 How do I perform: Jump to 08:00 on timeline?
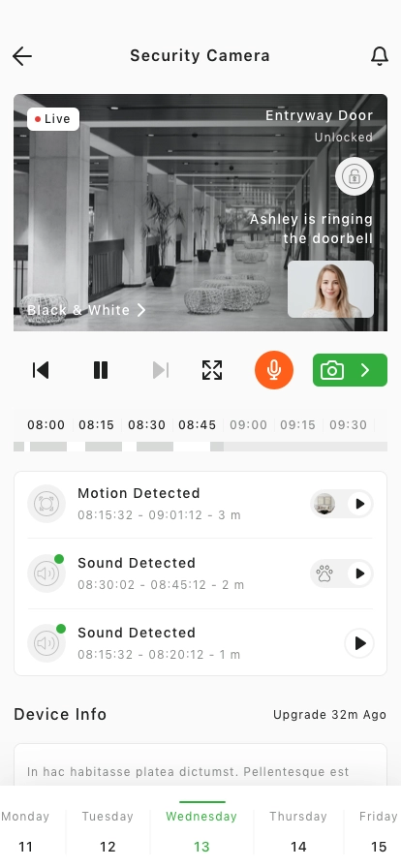point(46,425)
